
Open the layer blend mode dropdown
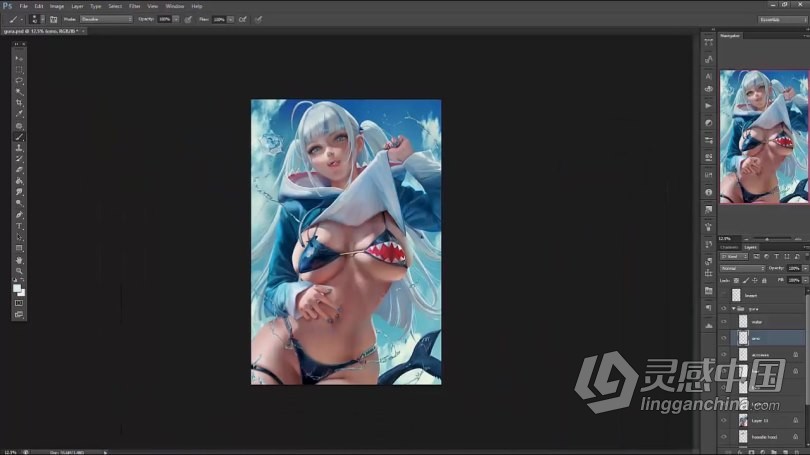(x=742, y=269)
